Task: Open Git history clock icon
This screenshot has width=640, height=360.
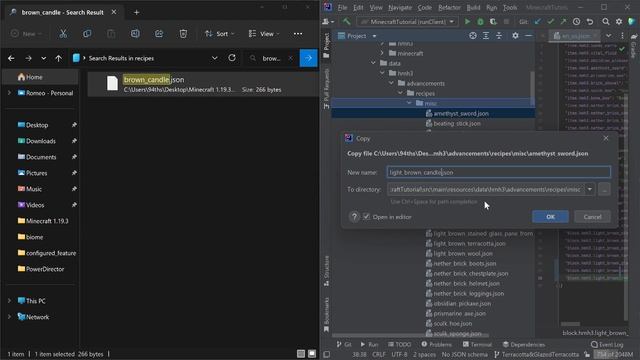Action: pyautogui.click(x=576, y=21)
